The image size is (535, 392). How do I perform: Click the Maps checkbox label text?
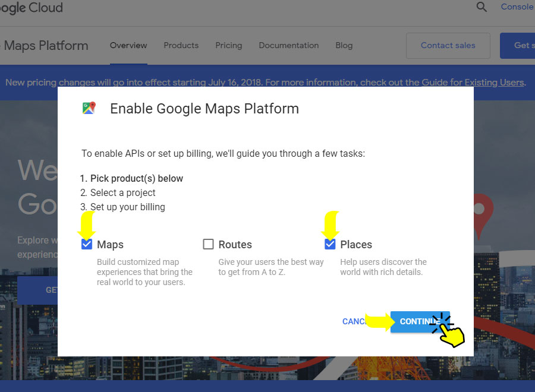click(x=110, y=245)
